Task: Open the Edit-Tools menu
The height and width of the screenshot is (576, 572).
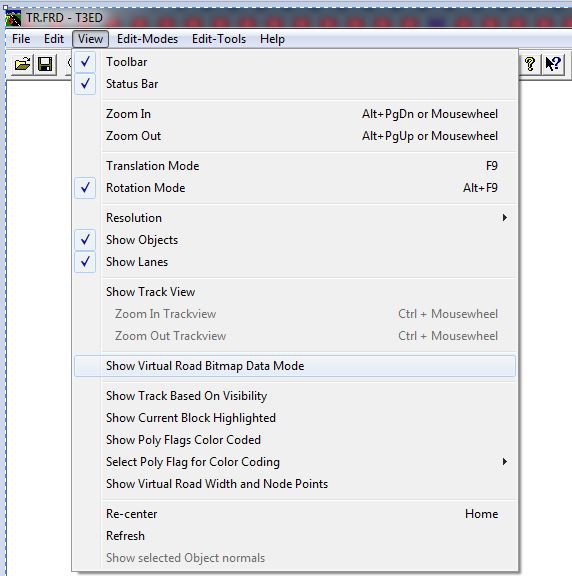Action: pyautogui.click(x=219, y=39)
